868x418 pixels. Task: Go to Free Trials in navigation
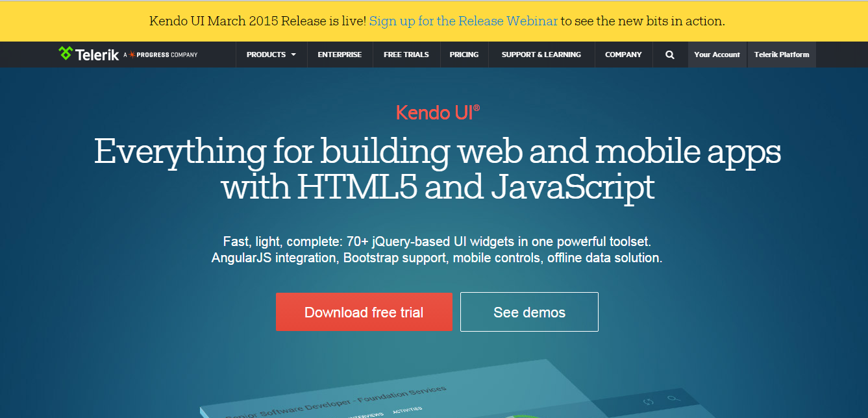pyautogui.click(x=406, y=55)
